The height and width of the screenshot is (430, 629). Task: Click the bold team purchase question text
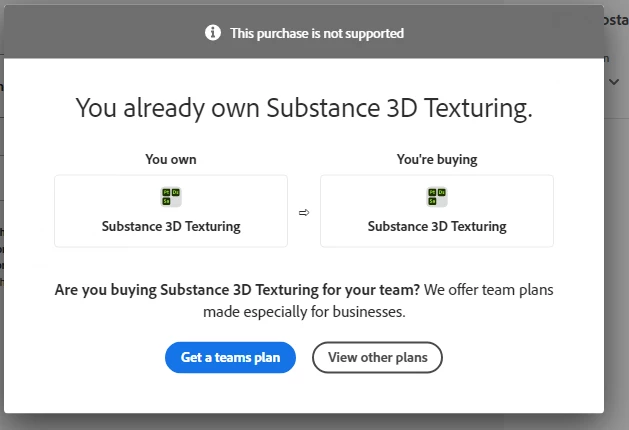pyautogui.click(x=238, y=290)
